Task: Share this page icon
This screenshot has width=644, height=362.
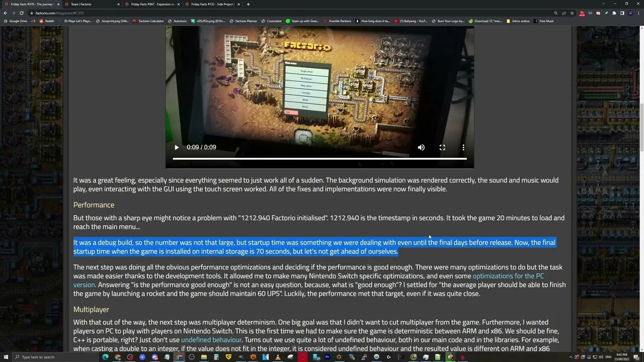Action: pyautogui.click(x=564, y=13)
